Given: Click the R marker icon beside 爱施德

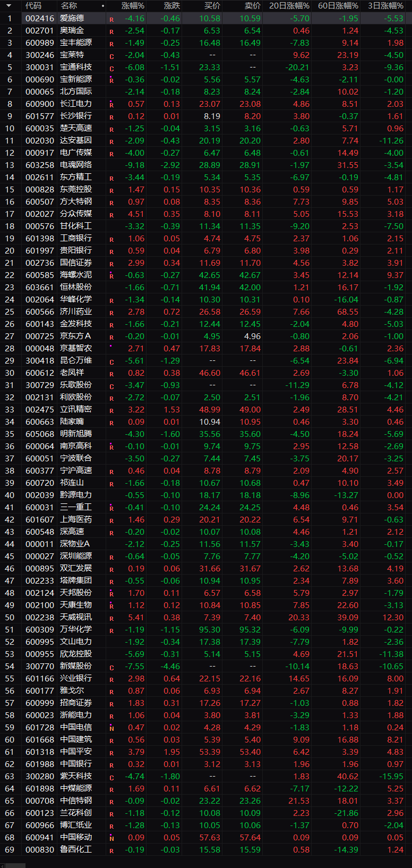Looking at the screenshot, I should click(x=111, y=19).
